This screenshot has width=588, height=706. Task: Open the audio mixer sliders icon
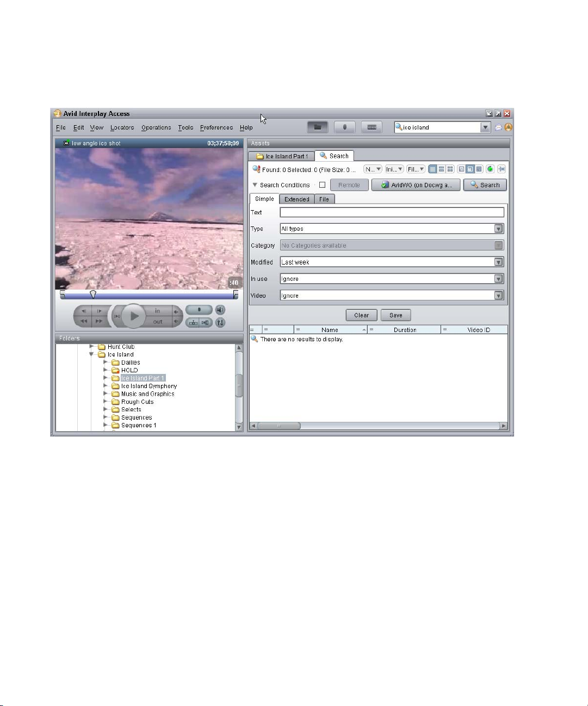click(220, 322)
